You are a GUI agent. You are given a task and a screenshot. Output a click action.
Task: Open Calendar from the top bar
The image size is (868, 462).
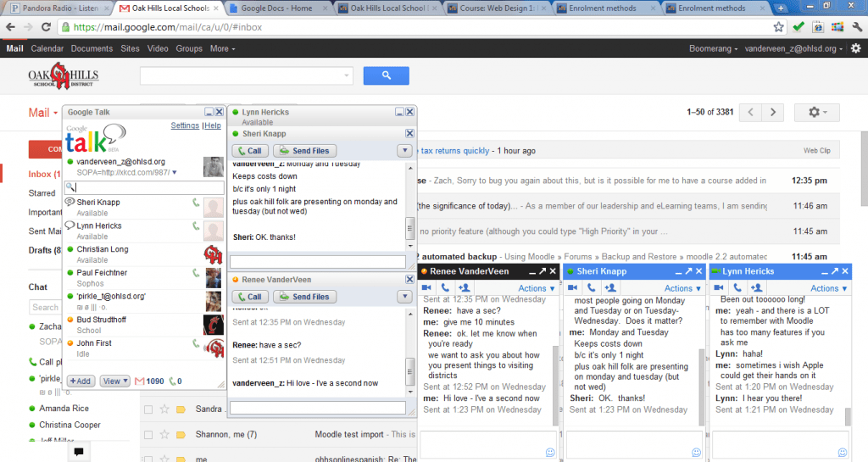click(47, 48)
